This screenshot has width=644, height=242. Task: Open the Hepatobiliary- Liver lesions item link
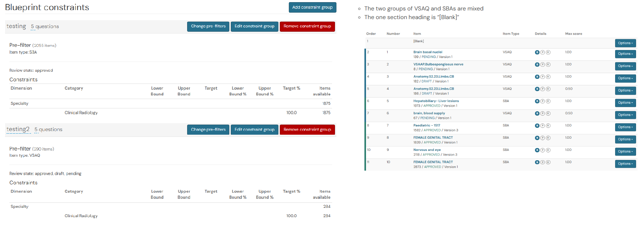click(x=436, y=101)
